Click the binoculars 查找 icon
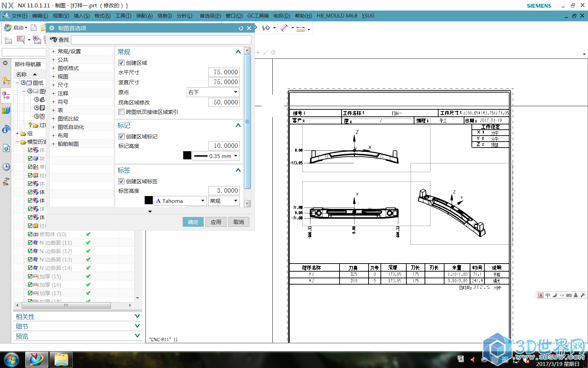This screenshot has height=368, width=588. 54,40
